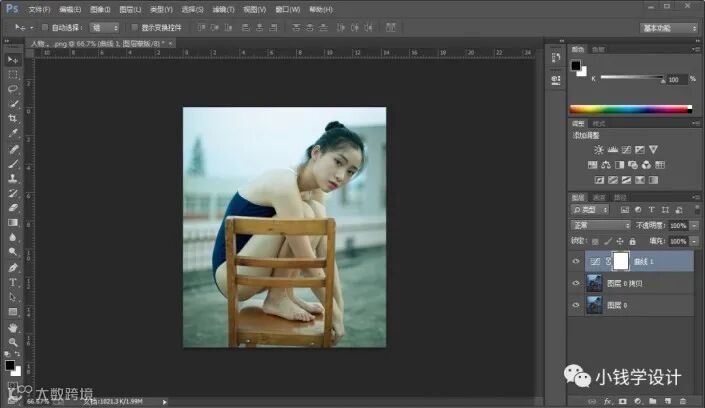This screenshot has width=705, height=408.
Task: Close the 人物 png document tab
Action: 170,43
